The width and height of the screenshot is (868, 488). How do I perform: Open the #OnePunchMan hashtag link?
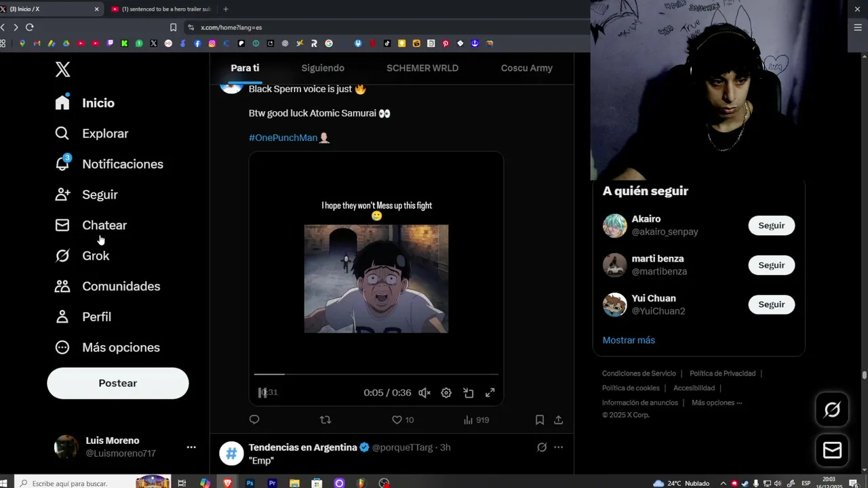click(283, 138)
